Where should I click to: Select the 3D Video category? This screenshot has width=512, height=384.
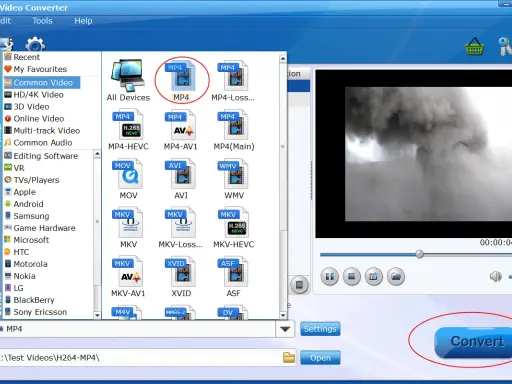tap(27, 107)
